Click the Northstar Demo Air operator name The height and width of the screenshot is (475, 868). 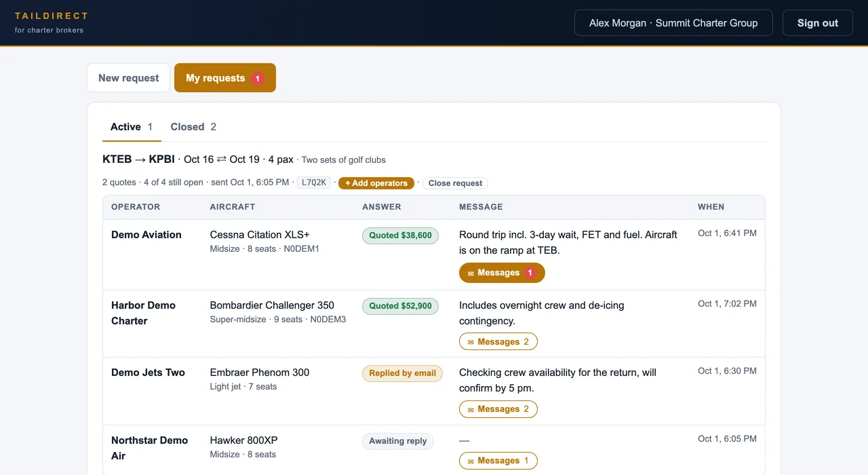pos(149,448)
